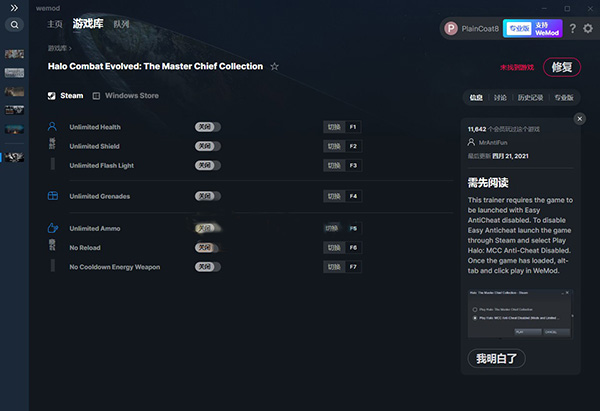Toggle Unlimited Grenades switch
This screenshot has height=411, width=600.
208,196
